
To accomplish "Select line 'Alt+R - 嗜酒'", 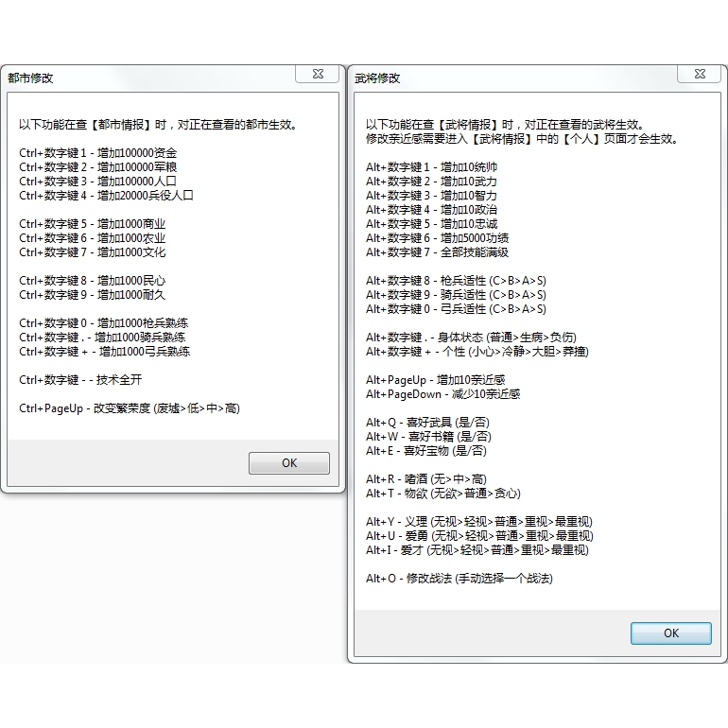I will tap(426, 479).
